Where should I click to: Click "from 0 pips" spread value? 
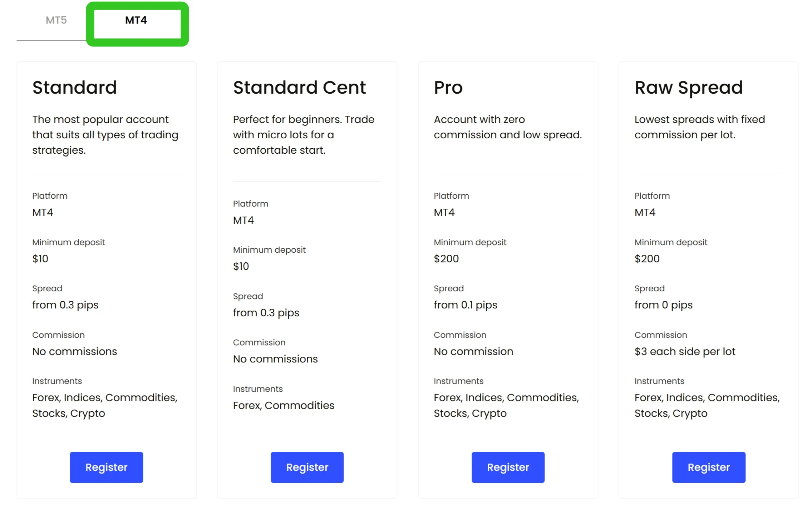pos(664,305)
